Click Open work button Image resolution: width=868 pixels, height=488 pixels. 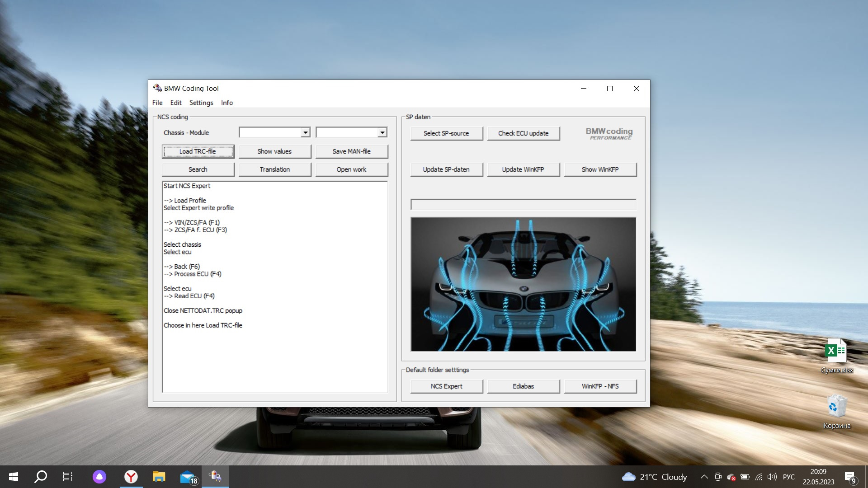pyautogui.click(x=352, y=169)
